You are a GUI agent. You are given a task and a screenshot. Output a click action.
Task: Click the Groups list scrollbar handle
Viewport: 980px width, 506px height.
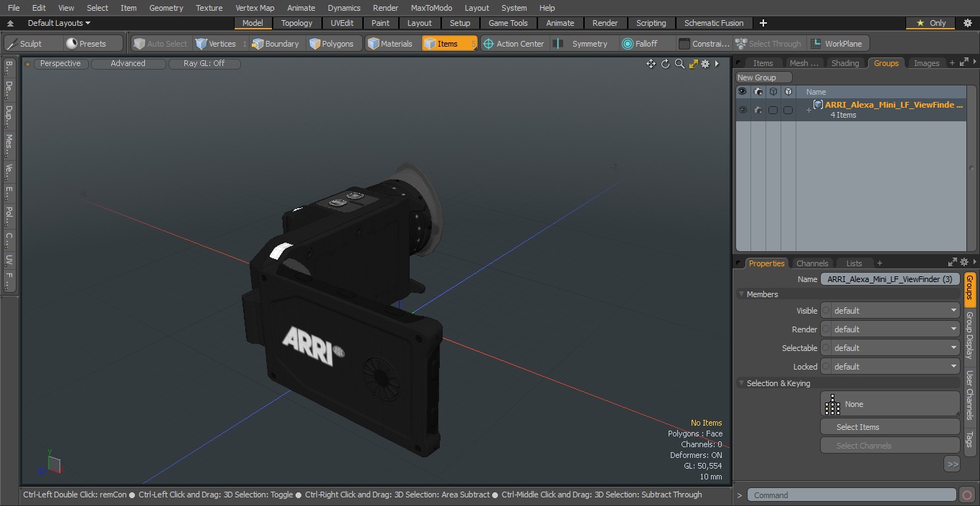972,169
